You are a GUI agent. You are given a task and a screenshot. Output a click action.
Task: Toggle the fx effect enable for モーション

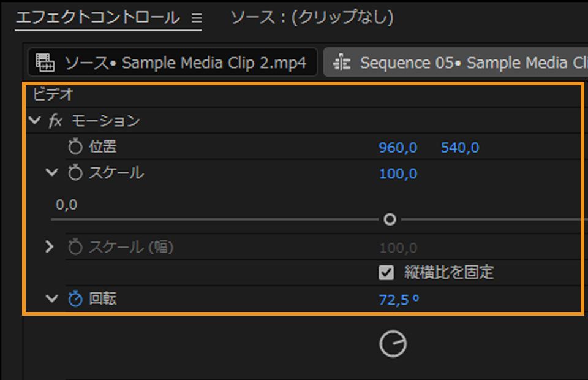pos(56,121)
